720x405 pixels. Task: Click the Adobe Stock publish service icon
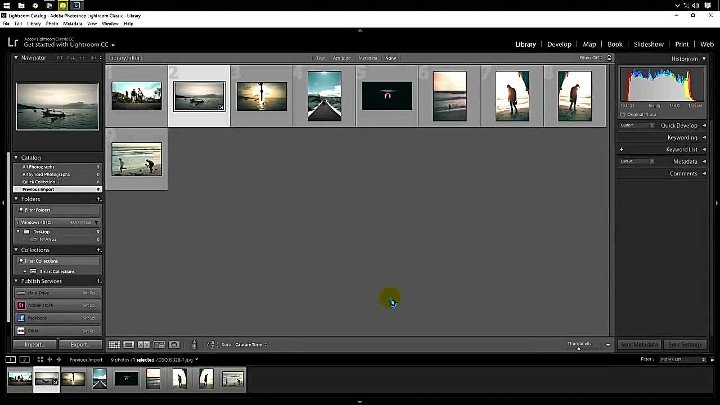point(21,305)
